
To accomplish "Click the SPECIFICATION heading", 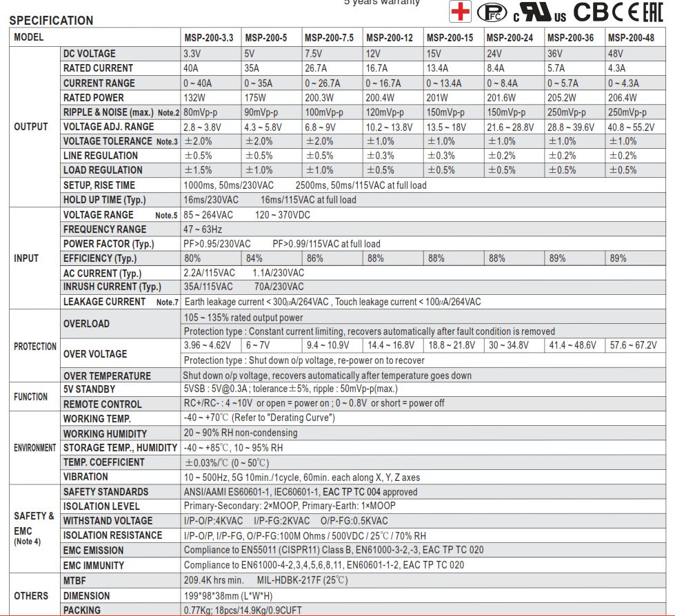I will pyautogui.click(x=51, y=20).
